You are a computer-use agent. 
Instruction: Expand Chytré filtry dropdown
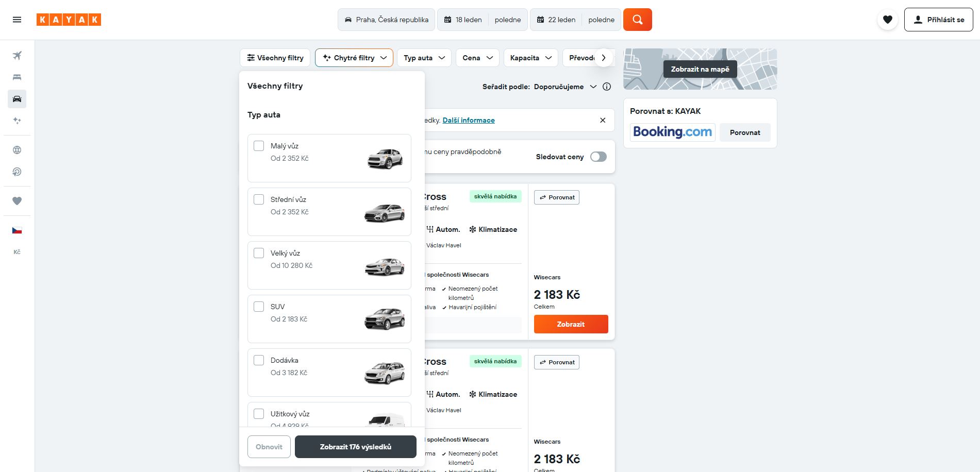tap(354, 58)
